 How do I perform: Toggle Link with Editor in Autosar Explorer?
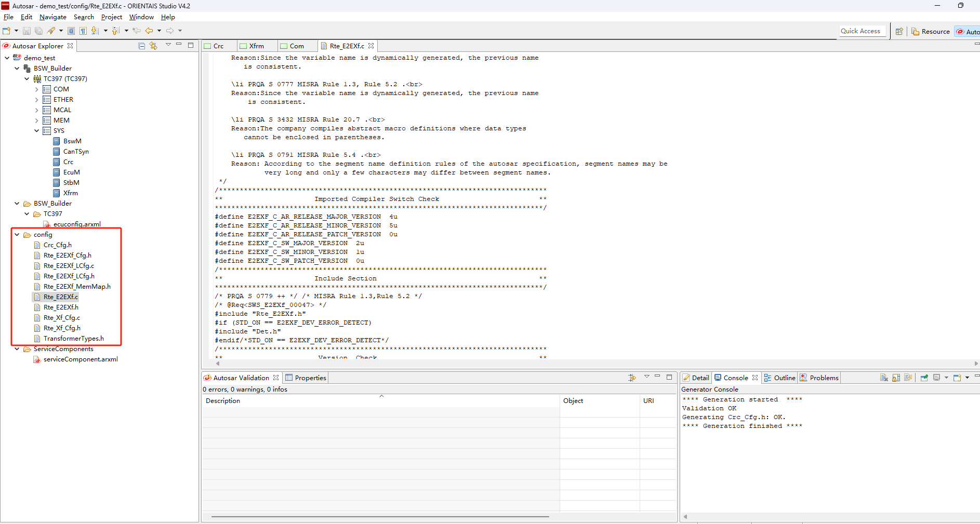[153, 46]
